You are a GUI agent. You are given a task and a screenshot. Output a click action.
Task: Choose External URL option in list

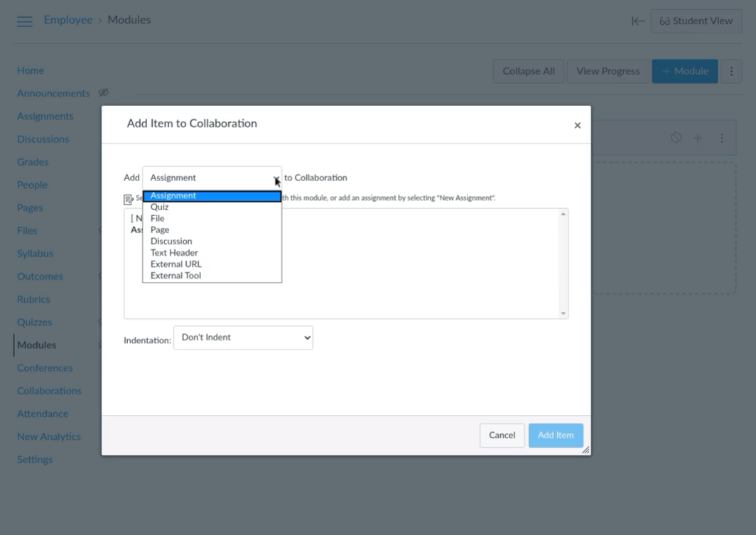[x=176, y=264]
